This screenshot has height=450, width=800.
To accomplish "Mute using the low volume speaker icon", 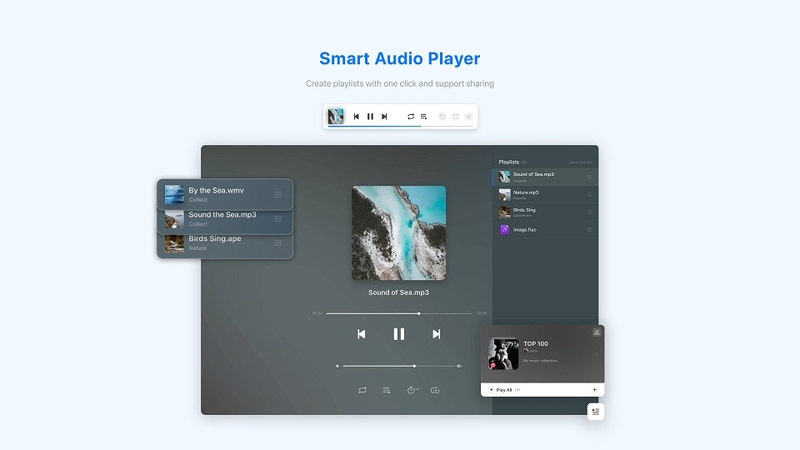I will click(x=337, y=366).
